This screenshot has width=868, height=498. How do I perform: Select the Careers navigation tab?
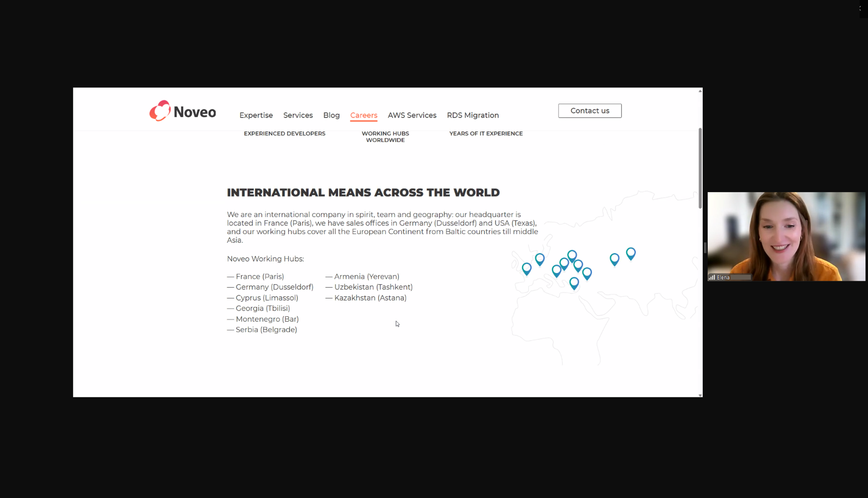(x=364, y=115)
